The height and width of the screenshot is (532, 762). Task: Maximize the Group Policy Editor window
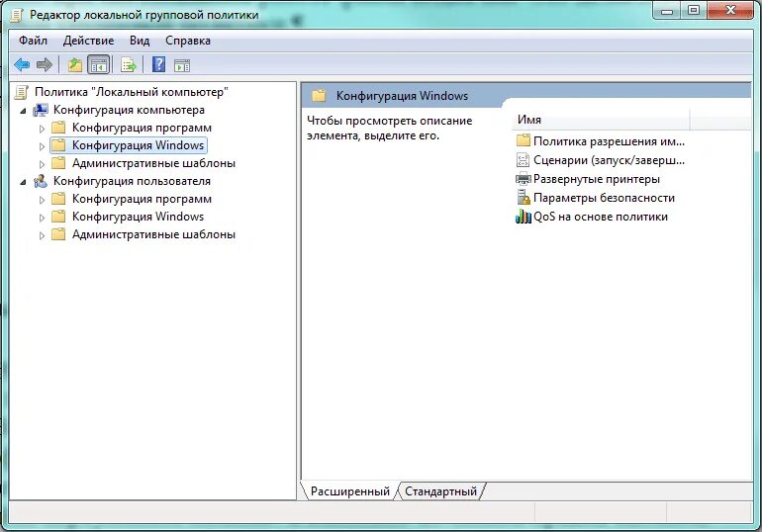tap(694, 11)
